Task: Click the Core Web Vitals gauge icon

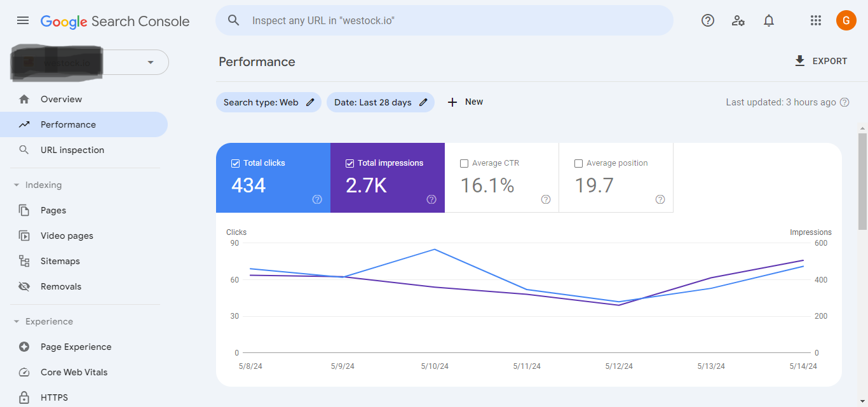Action: (24, 372)
